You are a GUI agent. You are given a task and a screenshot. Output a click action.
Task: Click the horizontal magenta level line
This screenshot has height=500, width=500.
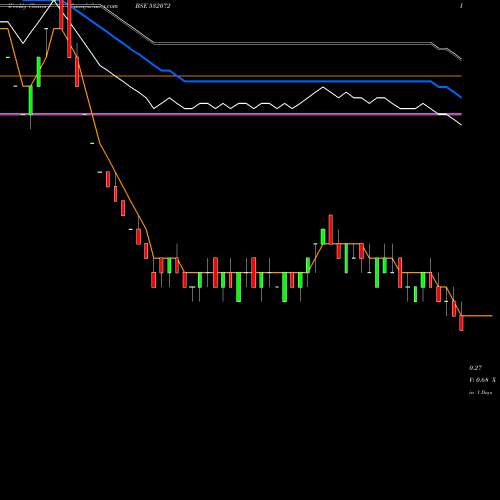coord(231,114)
